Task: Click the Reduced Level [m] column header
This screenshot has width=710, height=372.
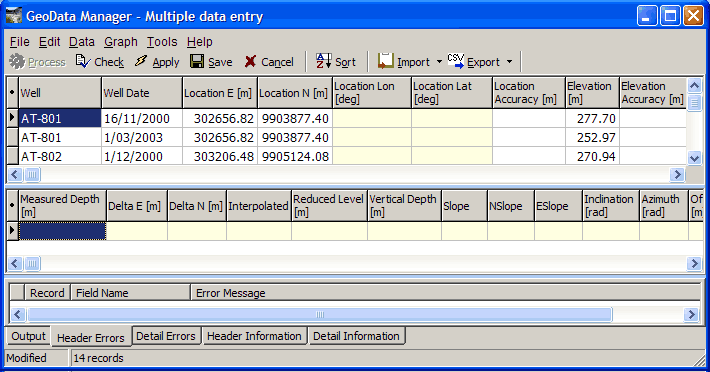Action: (x=329, y=205)
